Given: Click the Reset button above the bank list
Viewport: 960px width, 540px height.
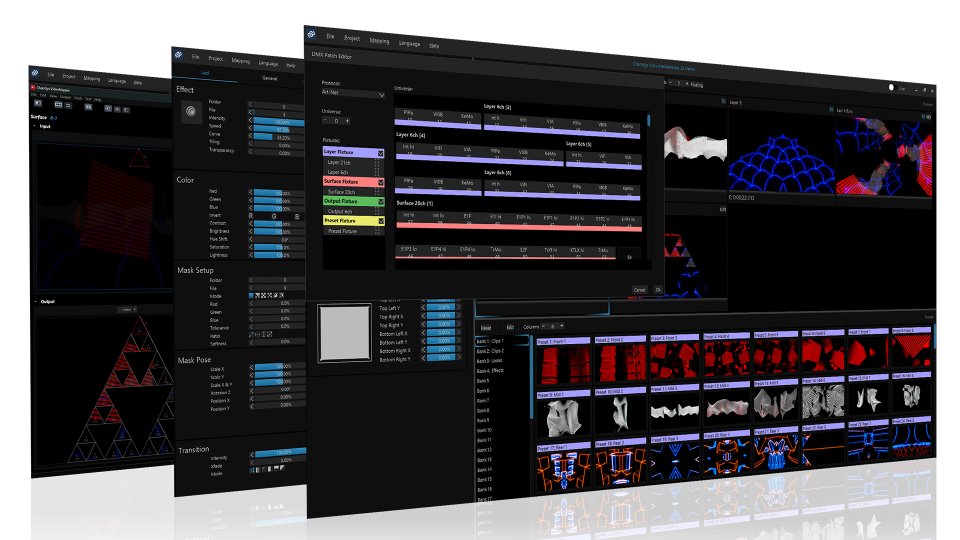Looking at the screenshot, I should click(x=486, y=327).
